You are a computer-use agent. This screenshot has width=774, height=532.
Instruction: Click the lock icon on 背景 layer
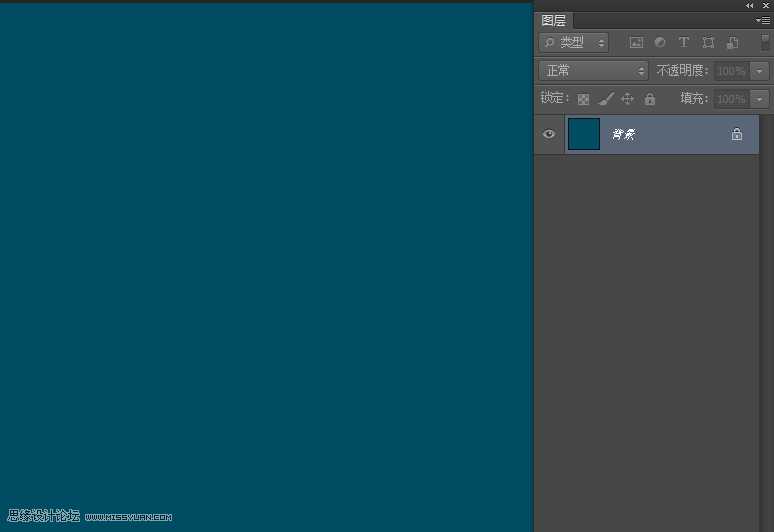coord(737,134)
